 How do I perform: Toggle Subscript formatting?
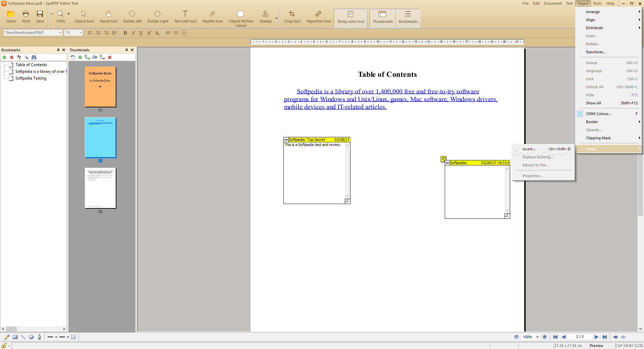click(157, 33)
